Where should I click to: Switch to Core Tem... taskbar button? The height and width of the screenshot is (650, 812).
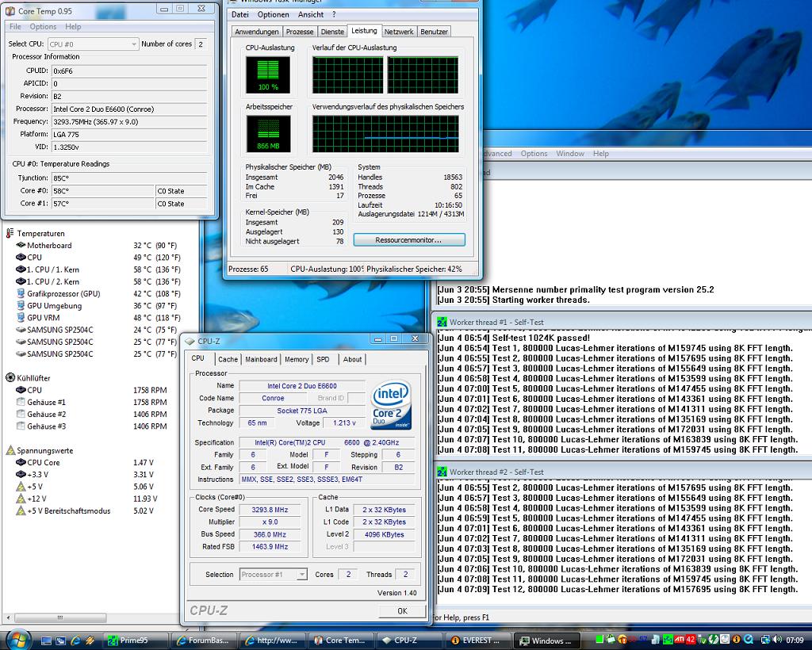pos(340,640)
